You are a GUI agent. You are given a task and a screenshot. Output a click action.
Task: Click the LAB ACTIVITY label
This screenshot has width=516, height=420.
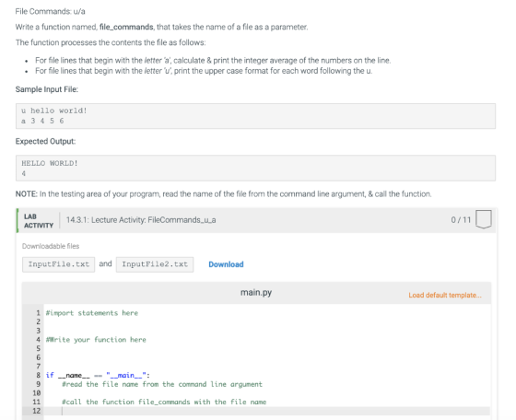pos(39,221)
